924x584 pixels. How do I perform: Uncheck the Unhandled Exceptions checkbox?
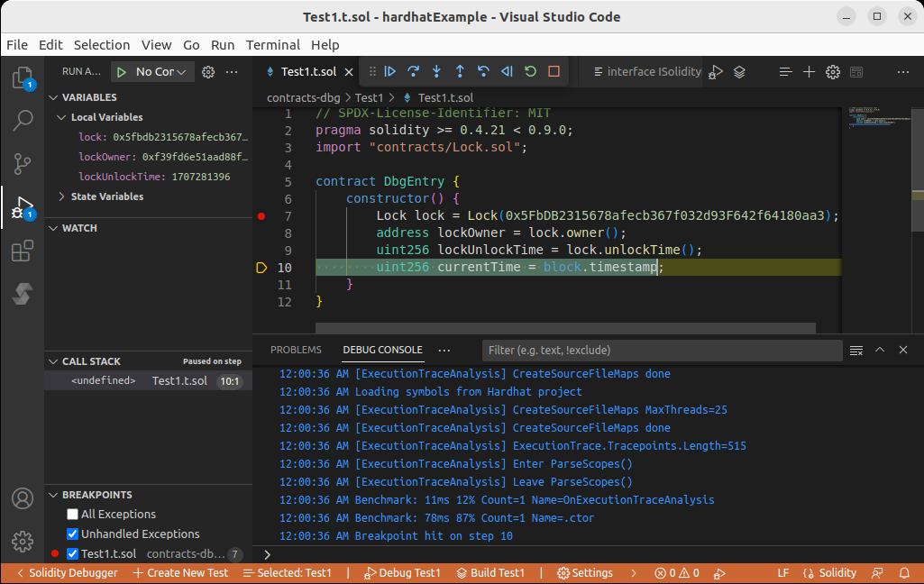tap(73, 534)
